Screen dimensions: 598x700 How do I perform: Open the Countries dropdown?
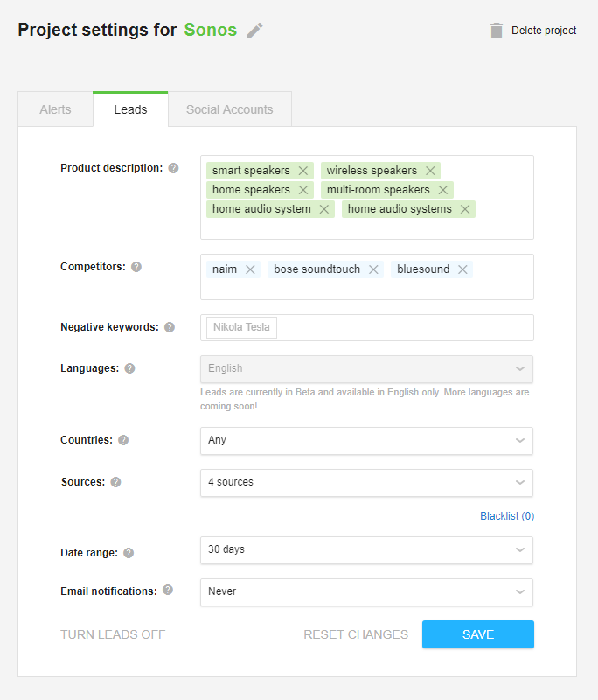coord(366,440)
